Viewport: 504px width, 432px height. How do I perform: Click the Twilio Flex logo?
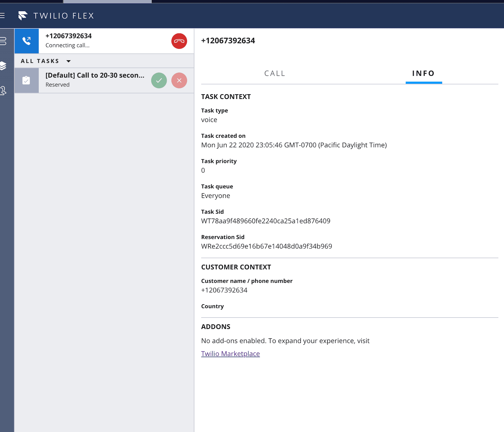pos(23,15)
